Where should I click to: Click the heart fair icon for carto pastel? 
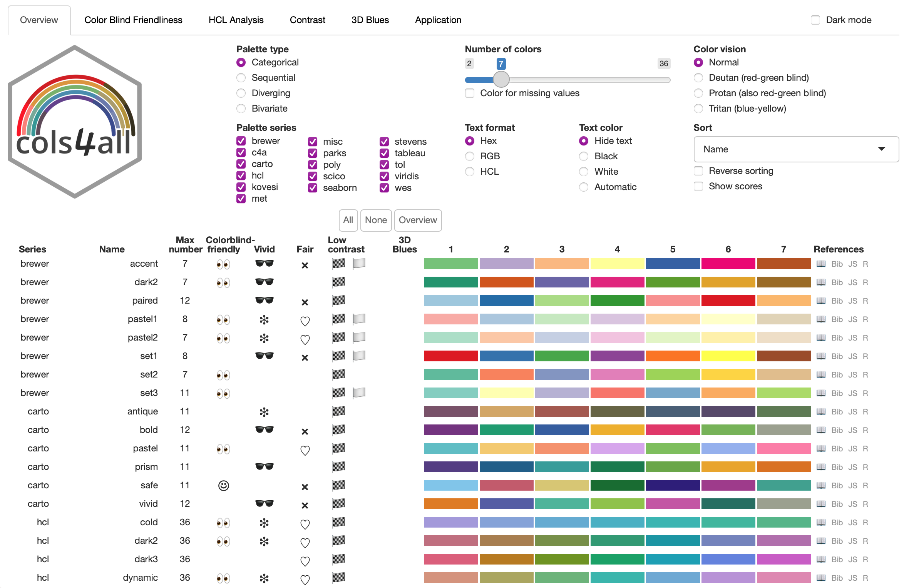tap(305, 449)
